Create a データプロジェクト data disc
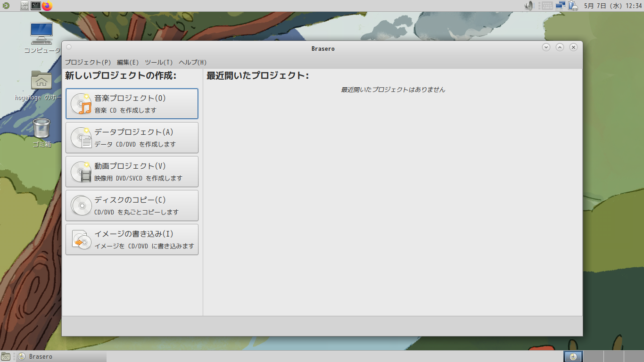 132,138
